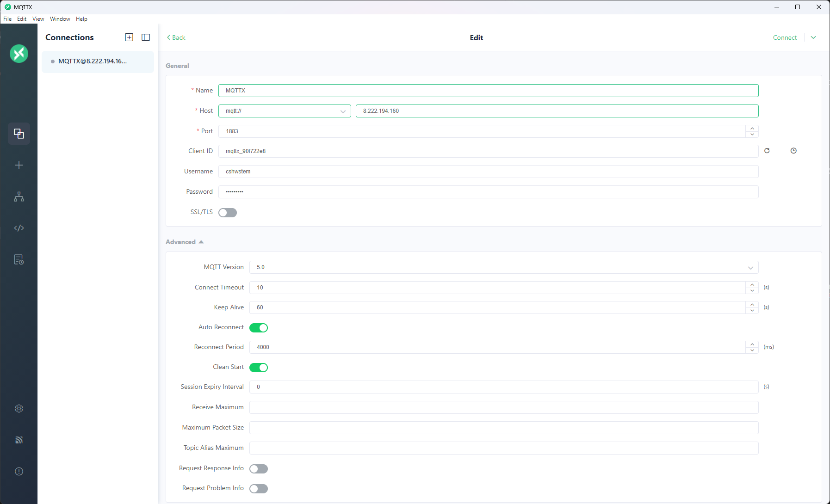Click the Receive Maximum field

504,407
